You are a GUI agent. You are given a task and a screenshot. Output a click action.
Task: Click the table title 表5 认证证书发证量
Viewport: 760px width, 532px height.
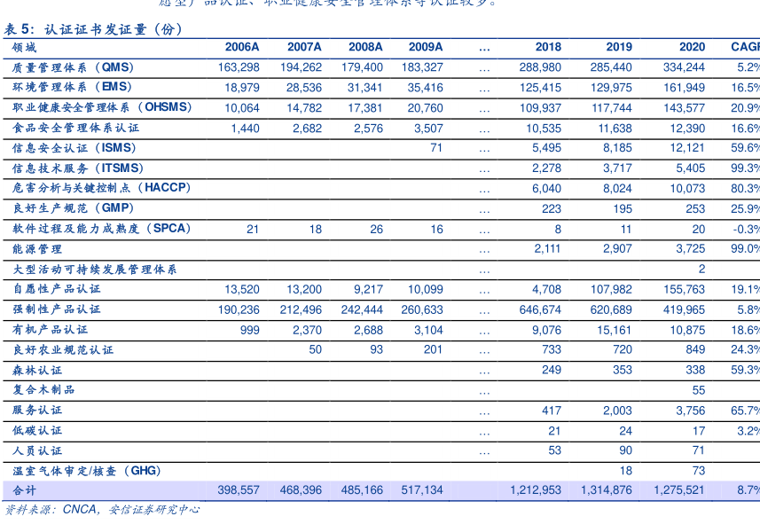pyautogui.click(x=93, y=29)
